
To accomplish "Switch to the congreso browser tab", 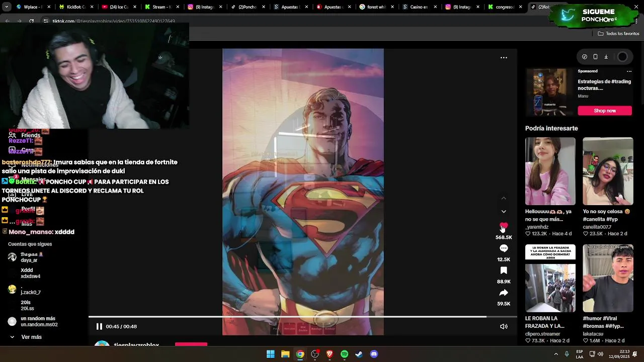I will click(505, 7).
